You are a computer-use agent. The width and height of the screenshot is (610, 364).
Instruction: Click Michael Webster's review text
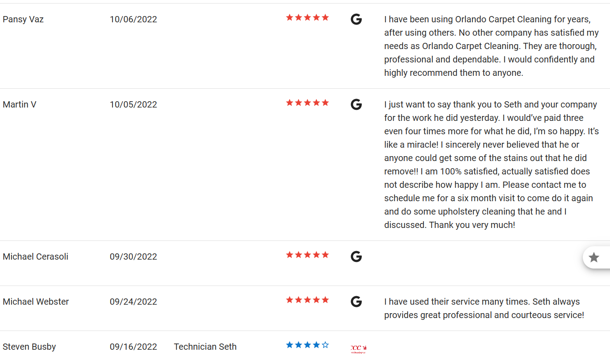484,308
